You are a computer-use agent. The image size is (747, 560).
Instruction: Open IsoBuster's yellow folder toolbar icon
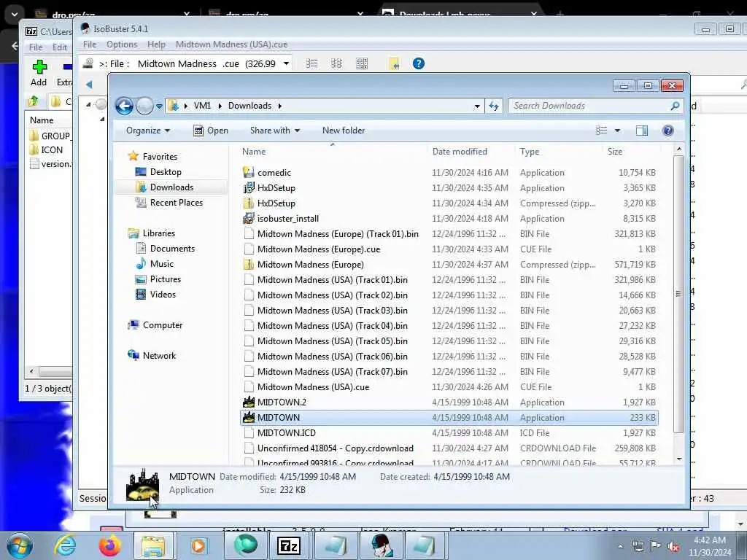pos(394,63)
